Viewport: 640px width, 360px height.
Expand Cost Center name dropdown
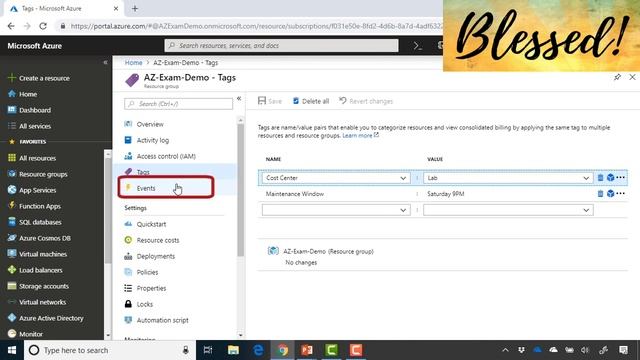(403, 178)
